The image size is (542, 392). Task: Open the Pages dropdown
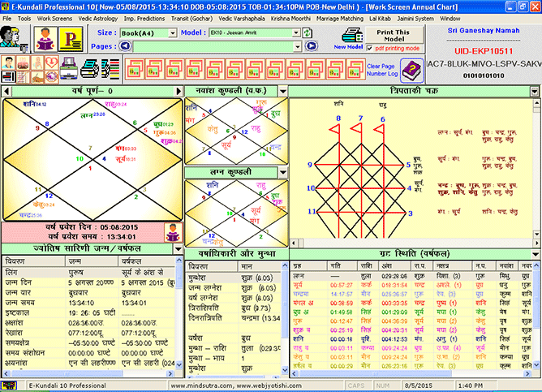click(298, 46)
